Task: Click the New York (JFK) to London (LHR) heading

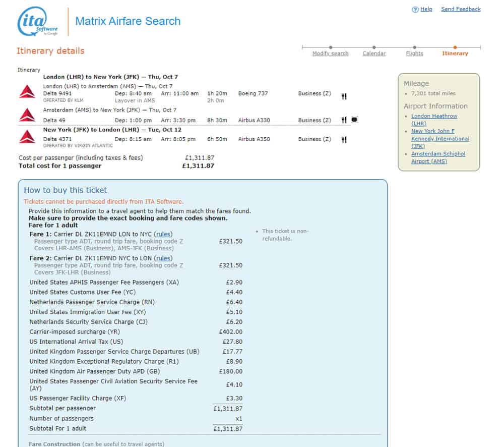Action: point(112,130)
